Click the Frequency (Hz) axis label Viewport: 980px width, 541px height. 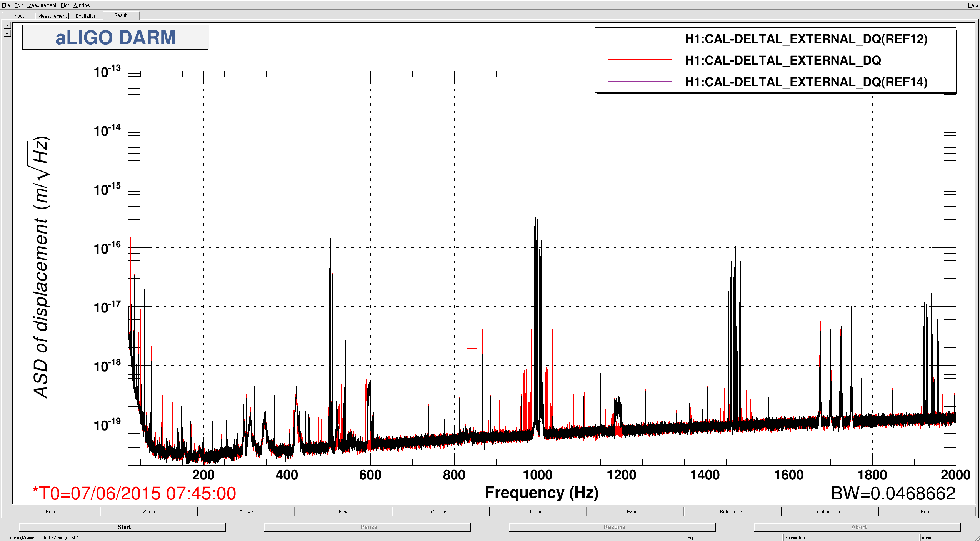542,493
